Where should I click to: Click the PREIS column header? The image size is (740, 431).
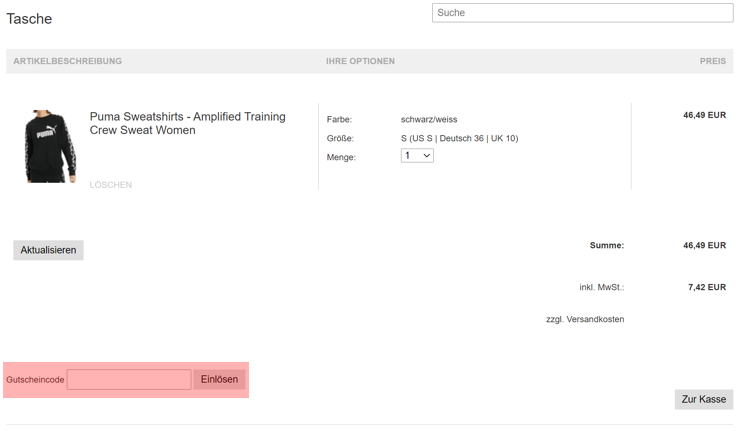coord(713,61)
